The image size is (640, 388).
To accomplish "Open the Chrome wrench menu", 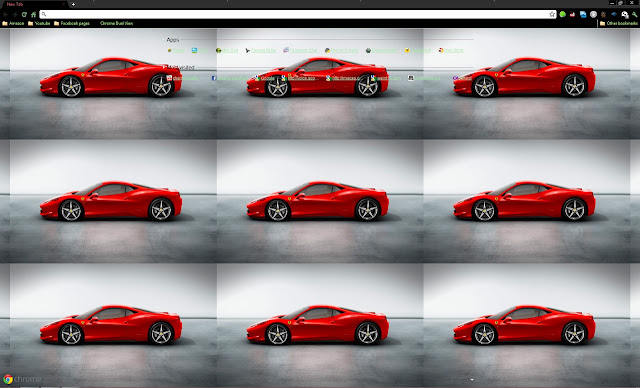I will (634, 14).
